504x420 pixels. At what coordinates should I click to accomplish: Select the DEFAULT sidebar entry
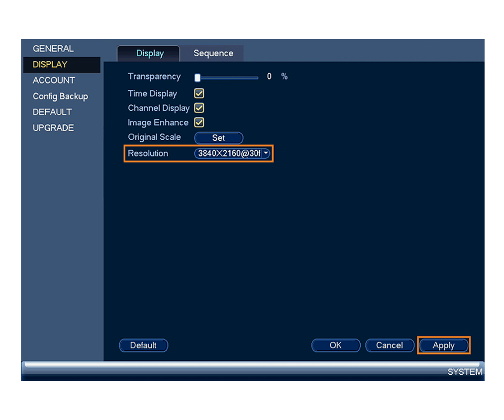[52, 112]
